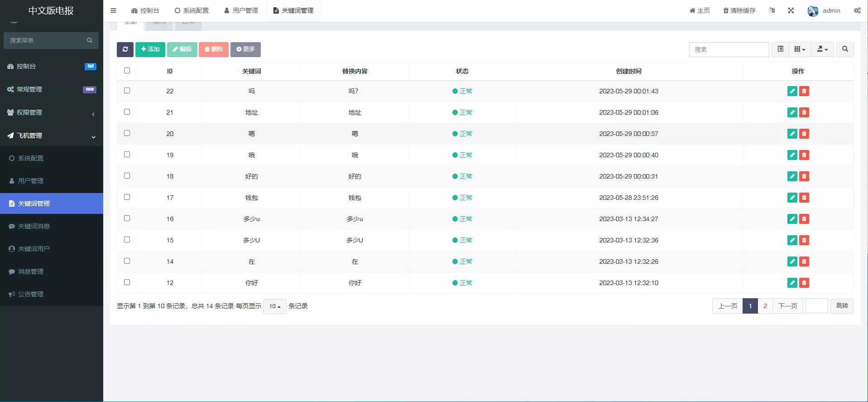Click the table 搜索 input field
The width and height of the screenshot is (868, 402).
tap(729, 49)
